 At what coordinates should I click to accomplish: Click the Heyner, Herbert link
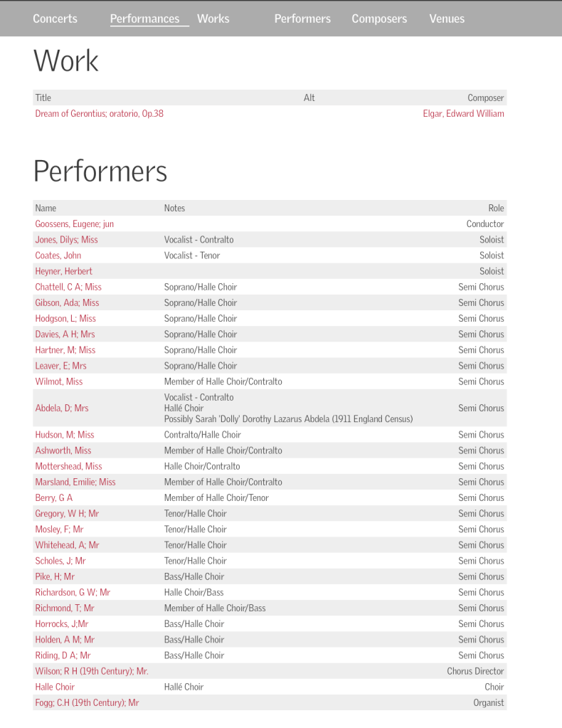point(63,270)
